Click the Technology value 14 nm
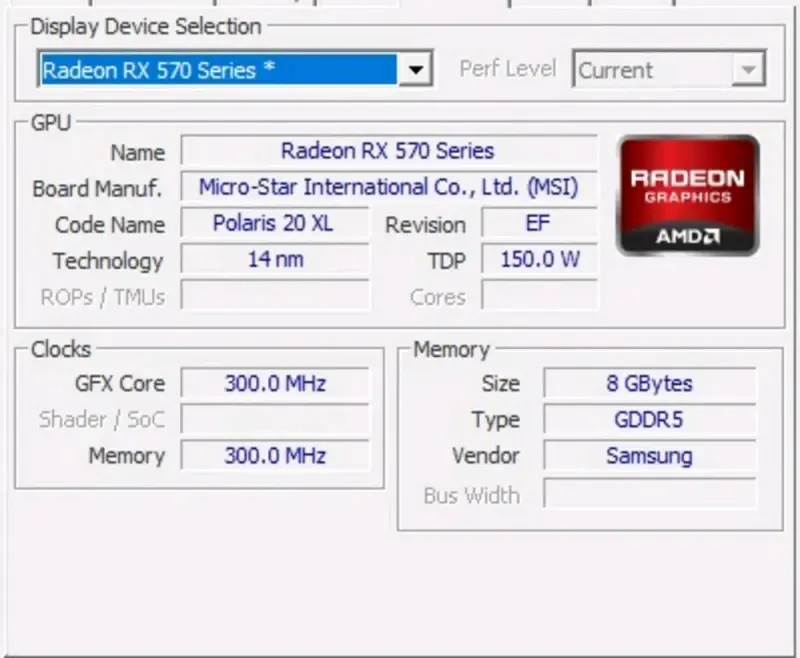The width and height of the screenshot is (800, 658). click(274, 259)
